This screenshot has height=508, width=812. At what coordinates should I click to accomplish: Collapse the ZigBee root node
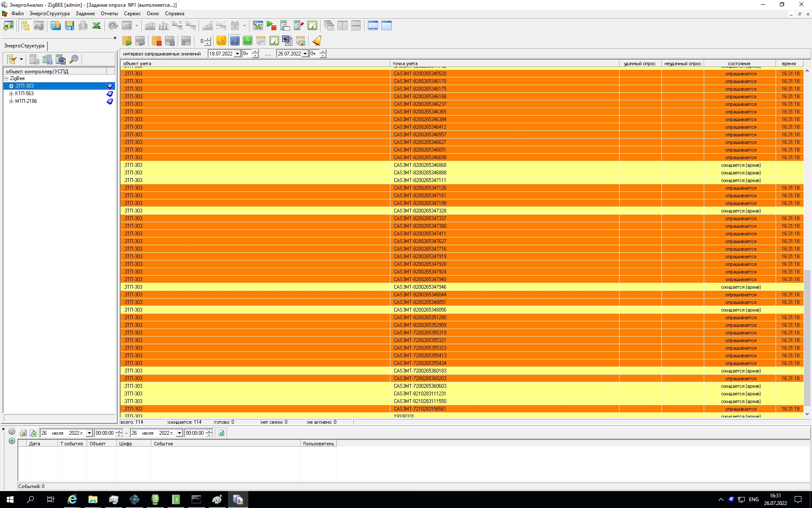(x=6, y=78)
